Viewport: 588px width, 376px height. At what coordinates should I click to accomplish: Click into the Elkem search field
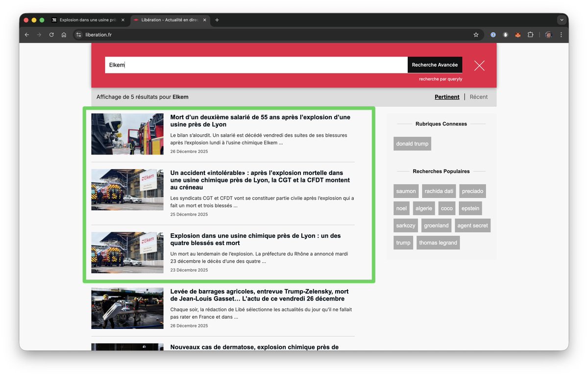[x=256, y=65]
